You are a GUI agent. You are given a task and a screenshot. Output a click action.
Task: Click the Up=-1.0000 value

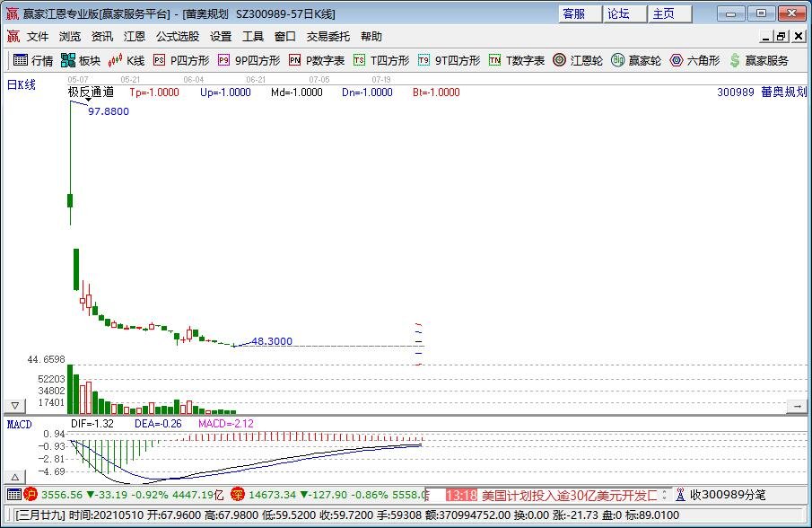pos(225,92)
